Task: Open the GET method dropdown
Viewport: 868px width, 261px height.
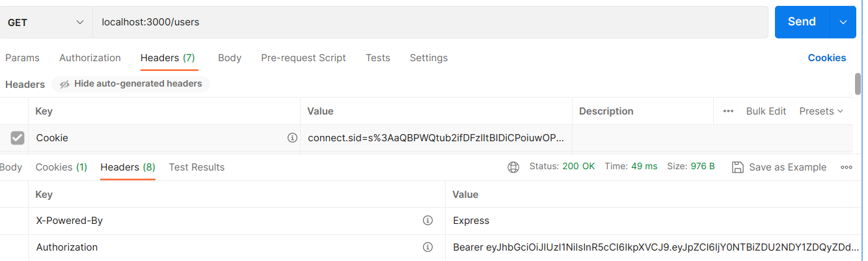Action: (46, 22)
